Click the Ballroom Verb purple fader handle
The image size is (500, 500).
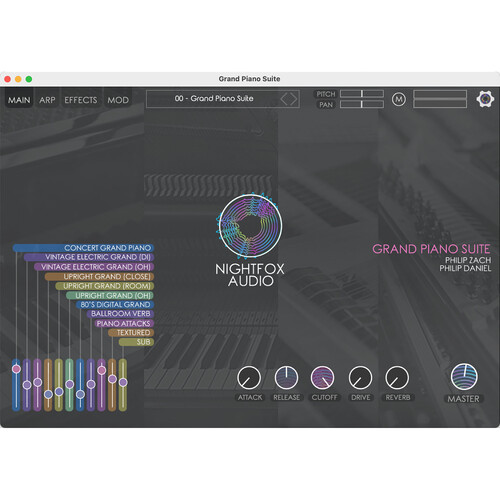click(x=91, y=384)
